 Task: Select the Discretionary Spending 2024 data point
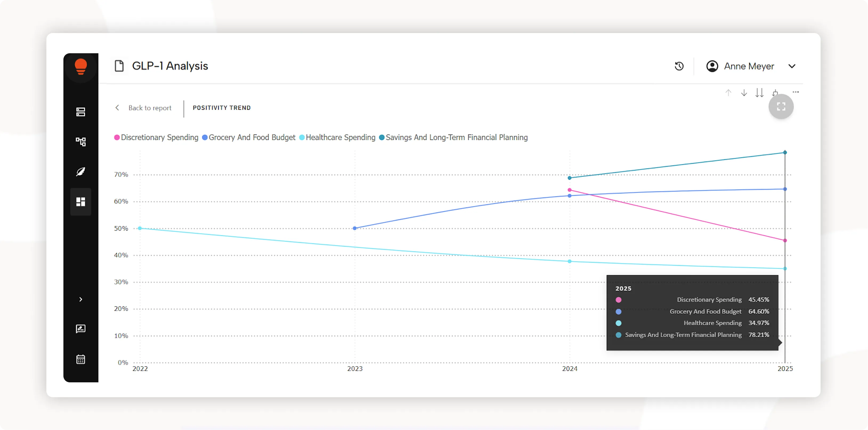(x=569, y=190)
